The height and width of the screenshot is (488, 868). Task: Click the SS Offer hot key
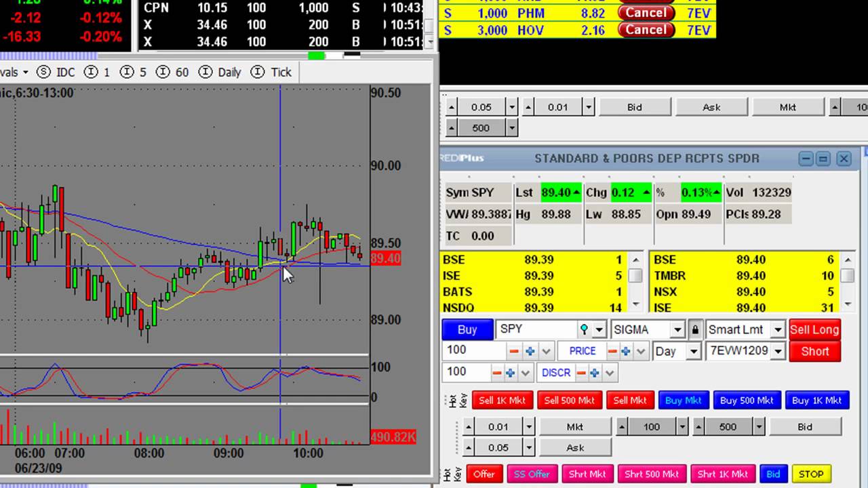532,474
